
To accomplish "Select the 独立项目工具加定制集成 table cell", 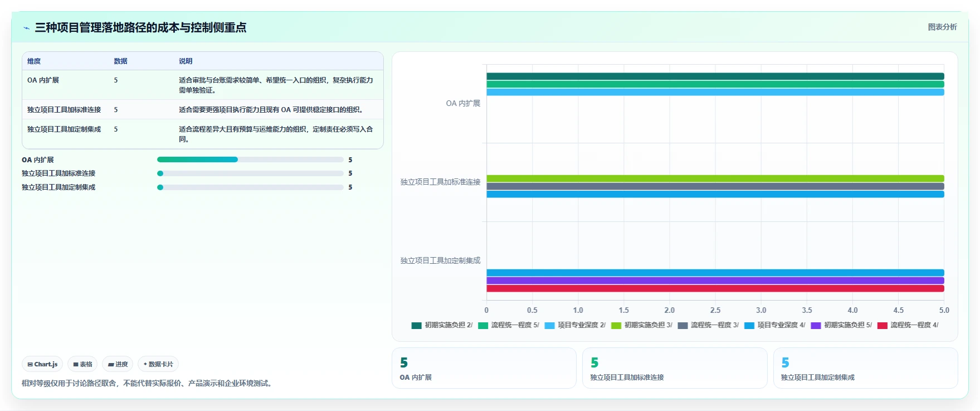I will (64, 129).
